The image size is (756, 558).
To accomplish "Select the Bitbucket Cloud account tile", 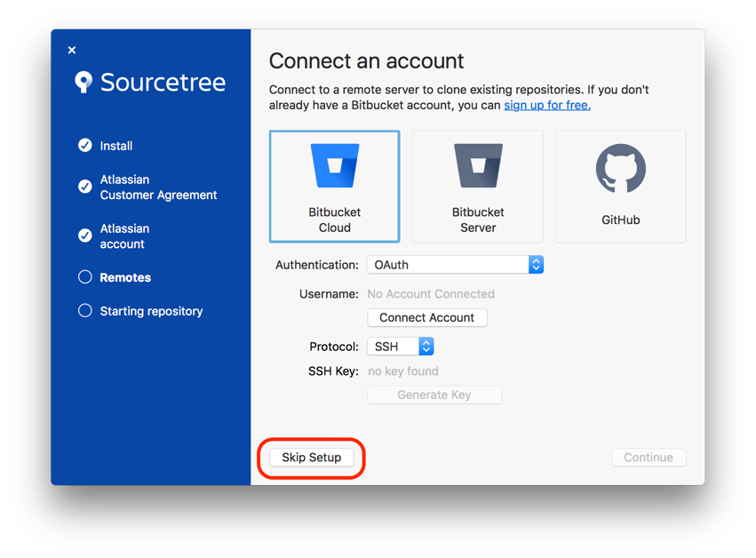I will tap(334, 187).
